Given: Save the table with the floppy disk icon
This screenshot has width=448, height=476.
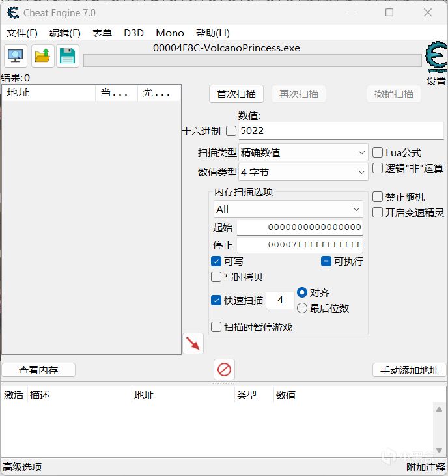Looking at the screenshot, I should pyautogui.click(x=67, y=56).
